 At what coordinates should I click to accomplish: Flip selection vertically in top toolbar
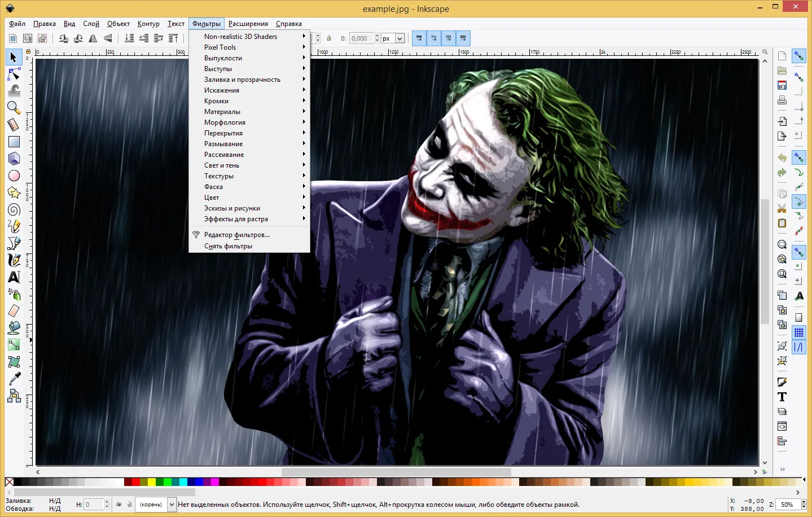click(108, 38)
